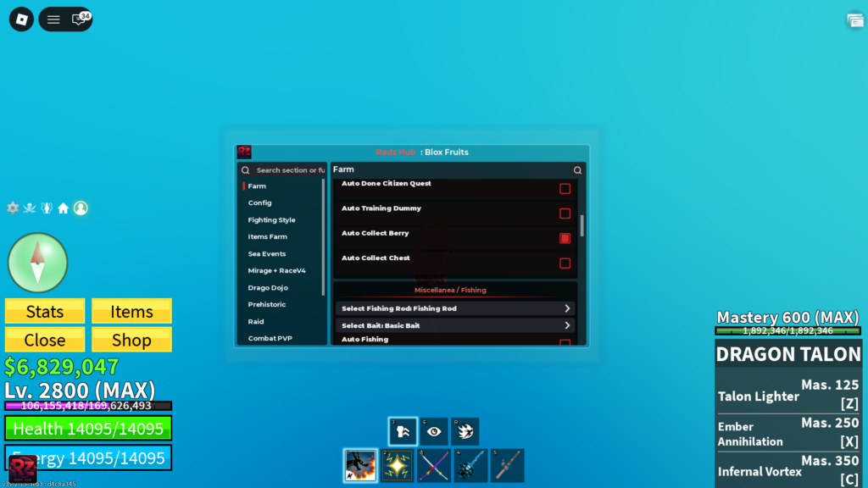This screenshot has width=868, height=488.
Task: Expand Select Fishing Rod chevron
Action: coord(567,308)
